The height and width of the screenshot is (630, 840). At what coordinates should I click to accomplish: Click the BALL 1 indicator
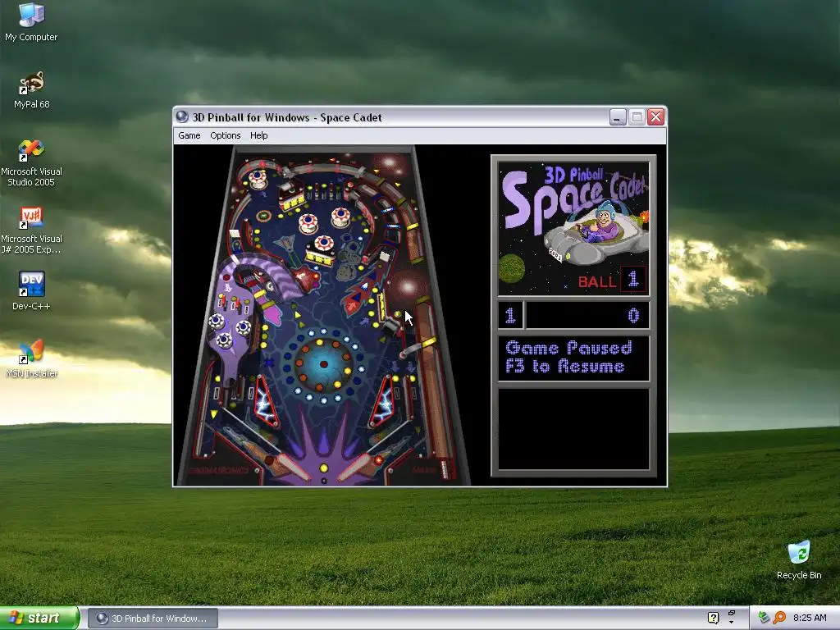point(612,280)
